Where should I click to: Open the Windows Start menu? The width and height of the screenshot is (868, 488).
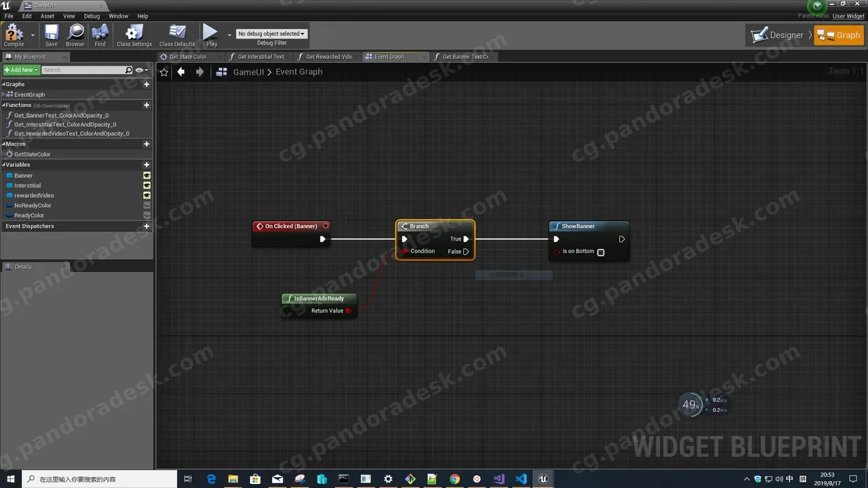[10, 479]
